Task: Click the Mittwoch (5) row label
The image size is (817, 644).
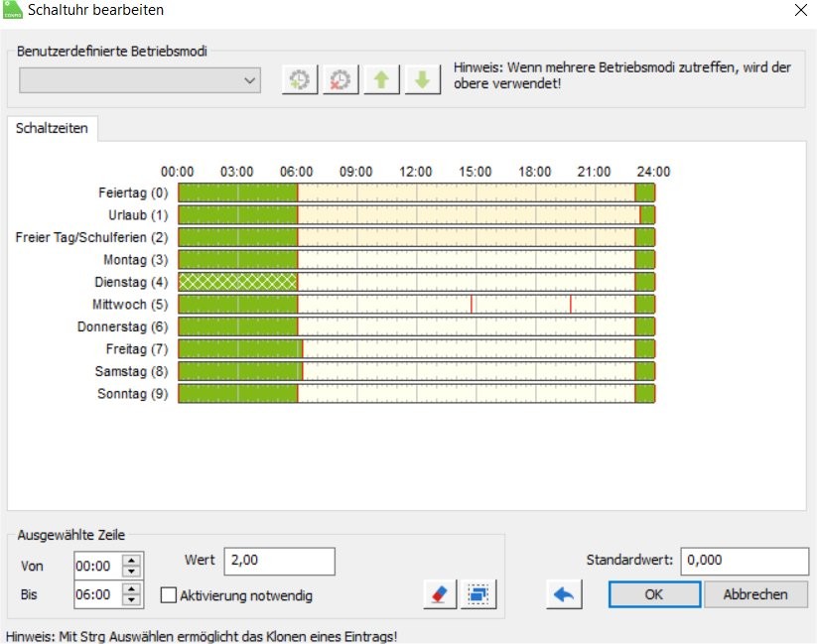Action: 130,305
